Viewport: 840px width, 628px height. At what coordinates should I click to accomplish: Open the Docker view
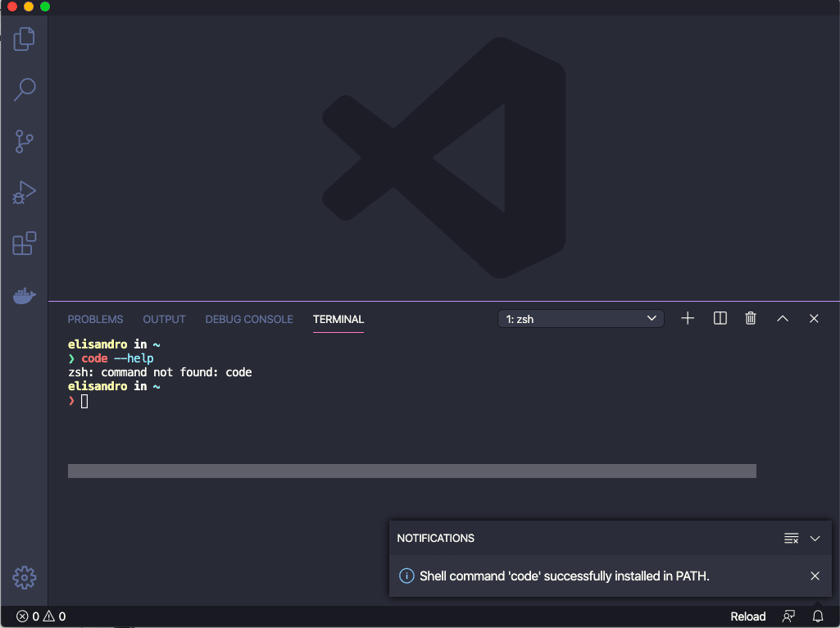(x=24, y=295)
